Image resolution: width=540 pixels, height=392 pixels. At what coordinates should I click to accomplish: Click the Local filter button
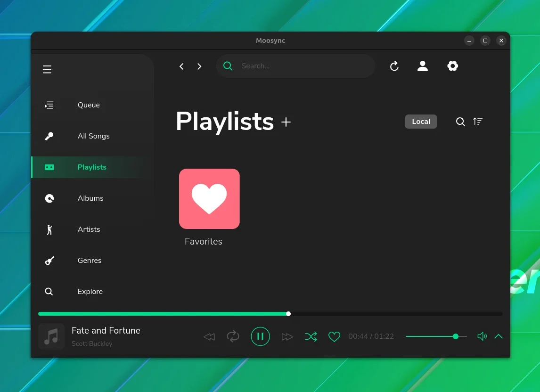point(421,122)
